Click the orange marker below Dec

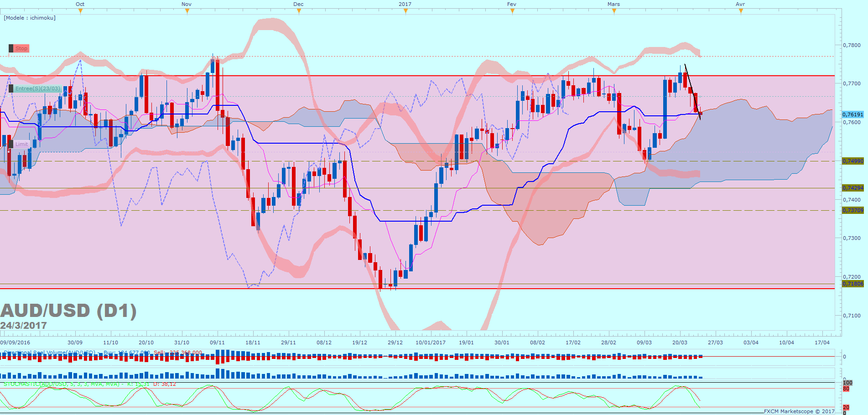point(299,11)
